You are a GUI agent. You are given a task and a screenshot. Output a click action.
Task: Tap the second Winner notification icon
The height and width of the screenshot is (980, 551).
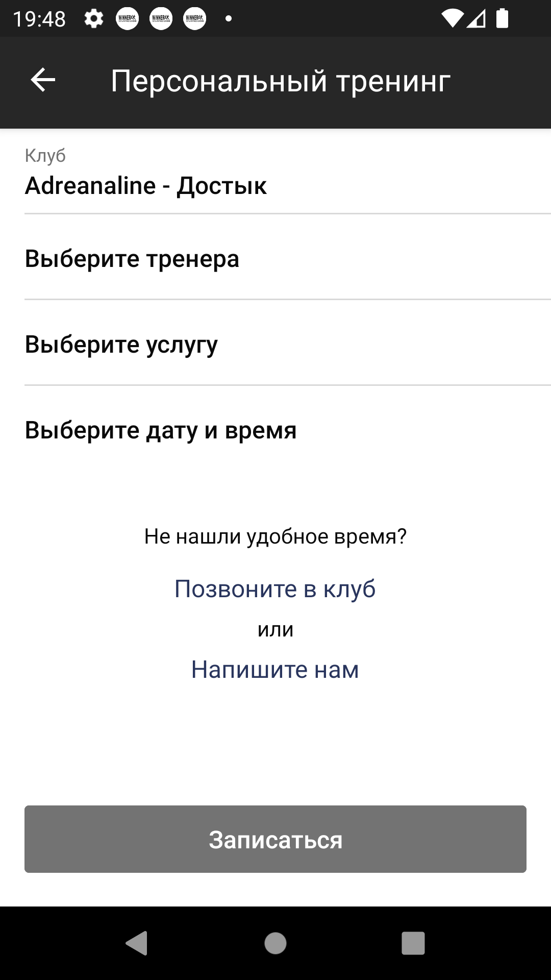click(x=161, y=19)
